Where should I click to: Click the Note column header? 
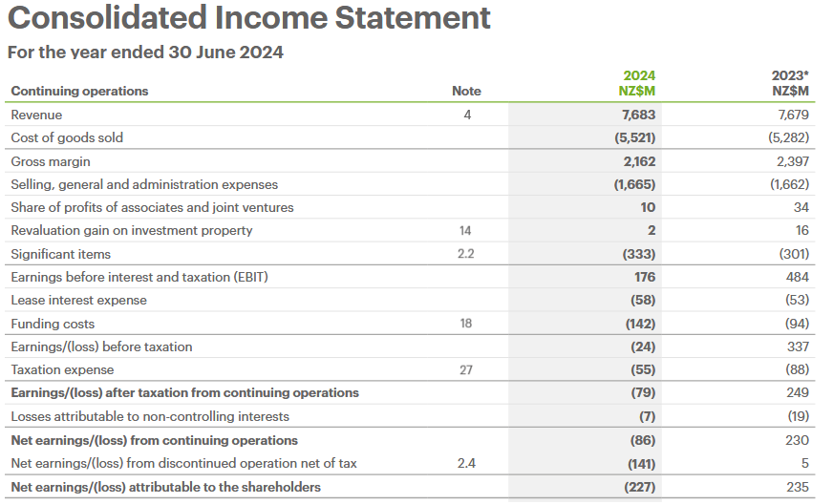pos(466,91)
